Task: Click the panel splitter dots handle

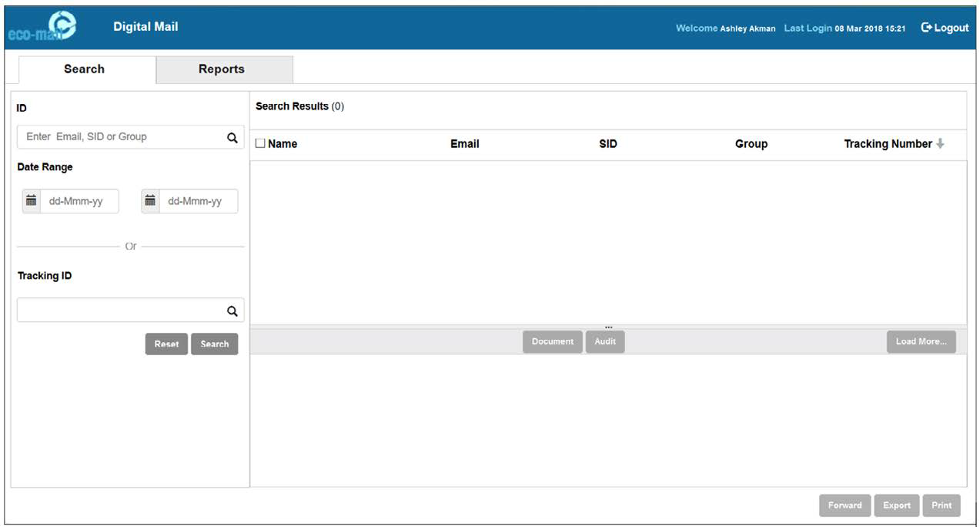Action: [x=608, y=327]
